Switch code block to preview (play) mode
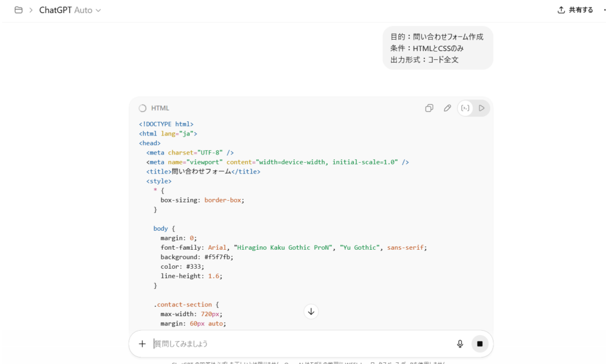Viewport: 606px width, 364px height. (482, 108)
